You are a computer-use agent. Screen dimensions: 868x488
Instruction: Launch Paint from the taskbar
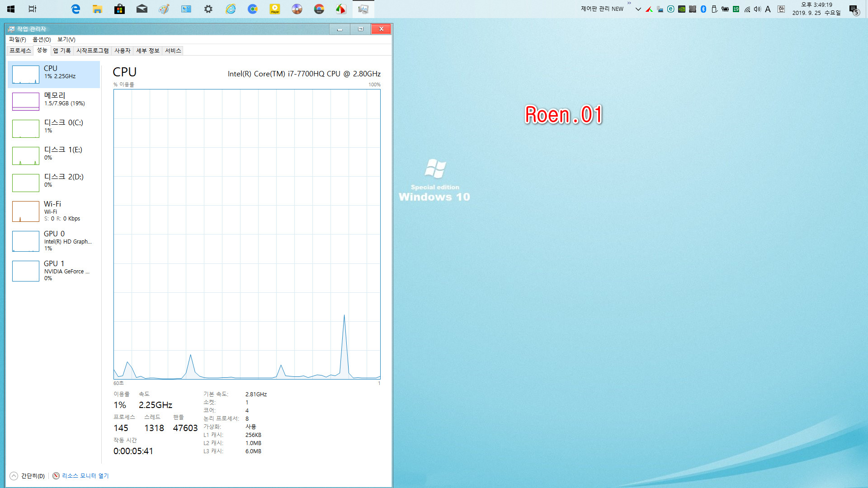[x=164, y=9]
